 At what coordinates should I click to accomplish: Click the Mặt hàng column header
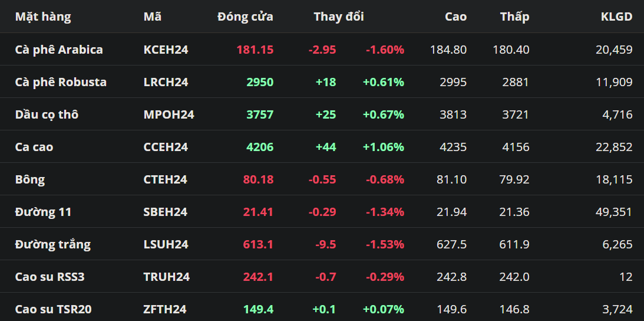(43, 17)
